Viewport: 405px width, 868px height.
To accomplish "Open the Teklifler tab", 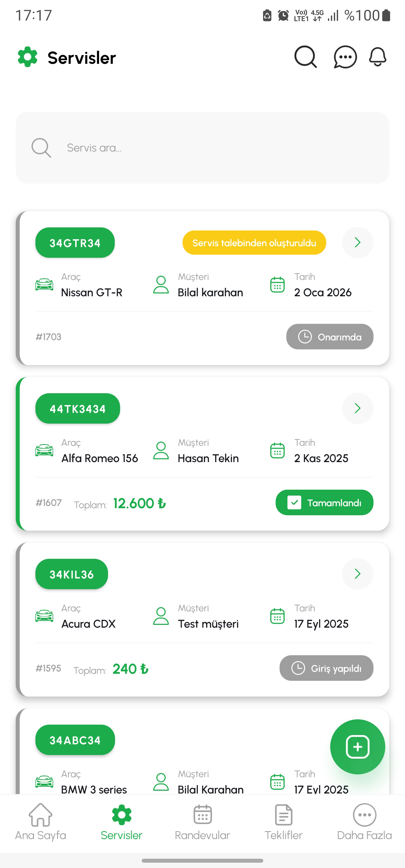I will (283, 822).
